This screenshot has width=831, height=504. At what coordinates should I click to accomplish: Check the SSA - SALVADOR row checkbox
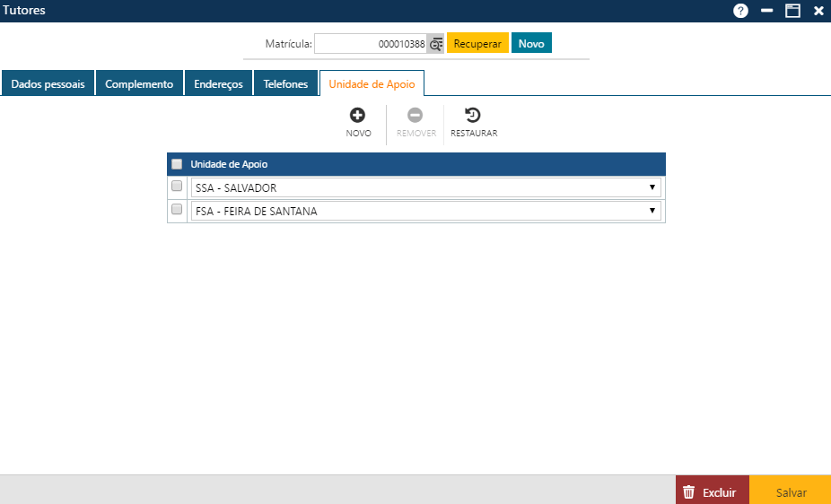[x=177, y=187]
